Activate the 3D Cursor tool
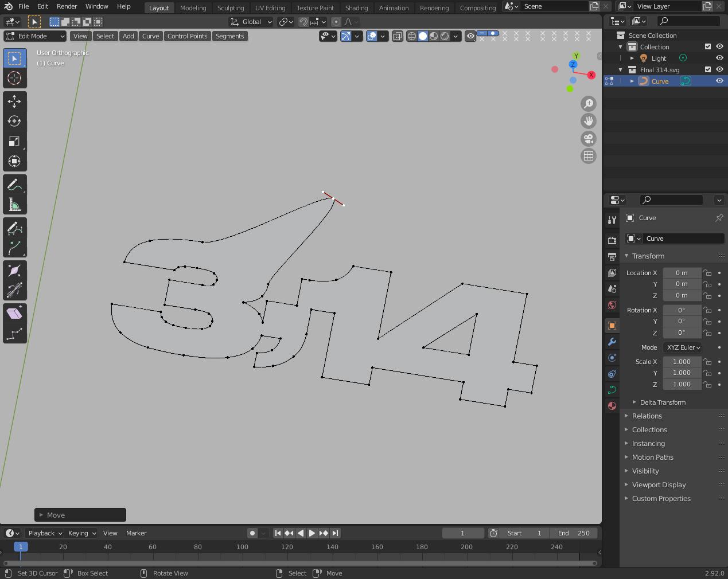 [14, 78]
